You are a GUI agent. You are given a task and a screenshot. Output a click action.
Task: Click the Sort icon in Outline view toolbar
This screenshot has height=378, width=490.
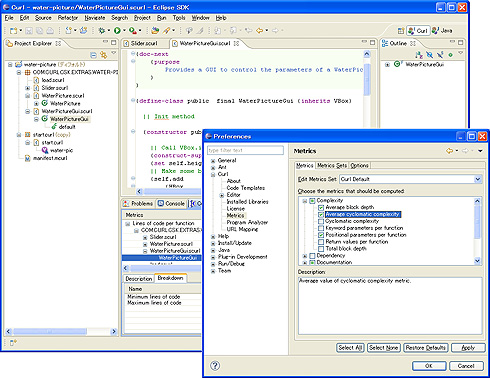[419, 55]
